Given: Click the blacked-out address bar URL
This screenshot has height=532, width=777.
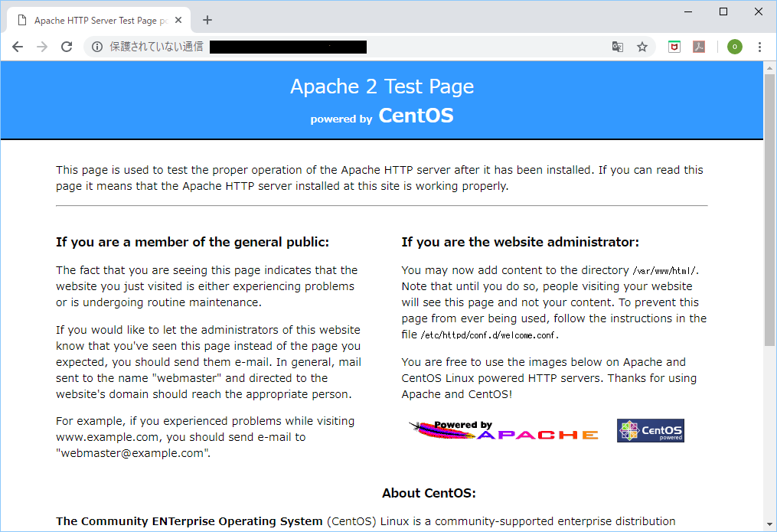Looking at the screenshot, I should point(288,47).
